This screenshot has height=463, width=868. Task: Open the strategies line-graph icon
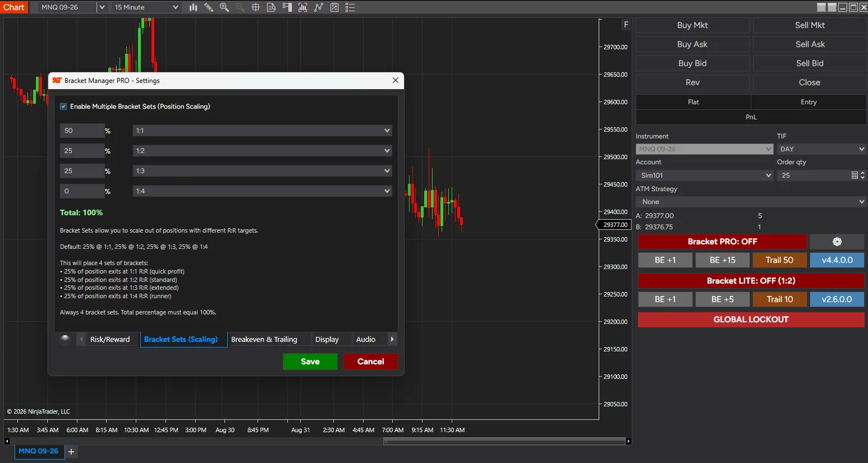319,7
